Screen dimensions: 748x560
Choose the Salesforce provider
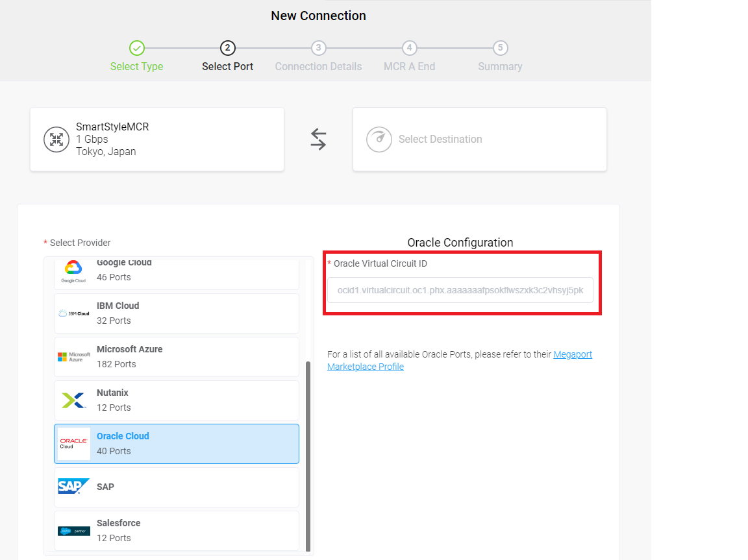coord(177,530)
